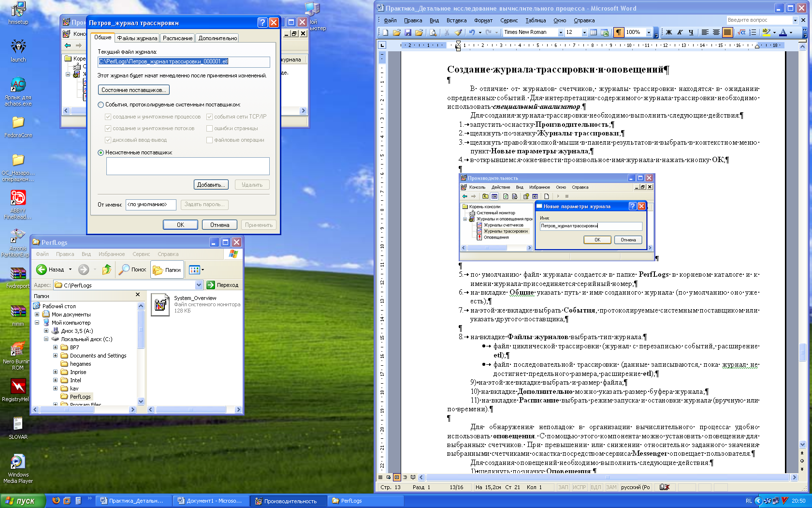Select system provider events radio button
The image size is (812, 508).
tap(101, 105)
